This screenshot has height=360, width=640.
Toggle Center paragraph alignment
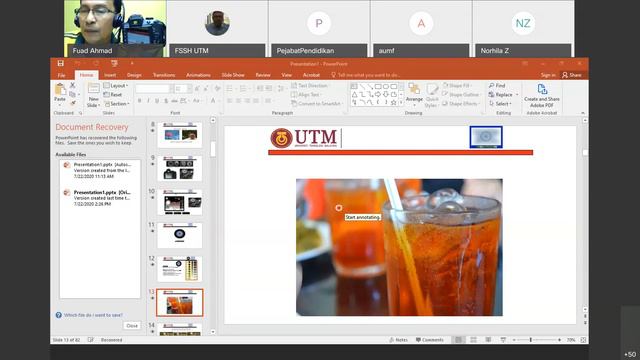(x=239, y=100)
